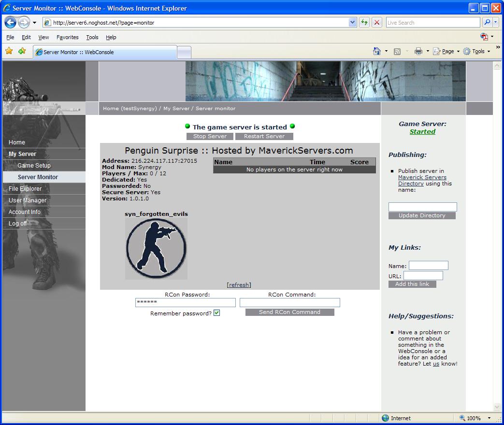Click Log off in sidebar
This screenshot has height=425, width=504.
(18, 223)
